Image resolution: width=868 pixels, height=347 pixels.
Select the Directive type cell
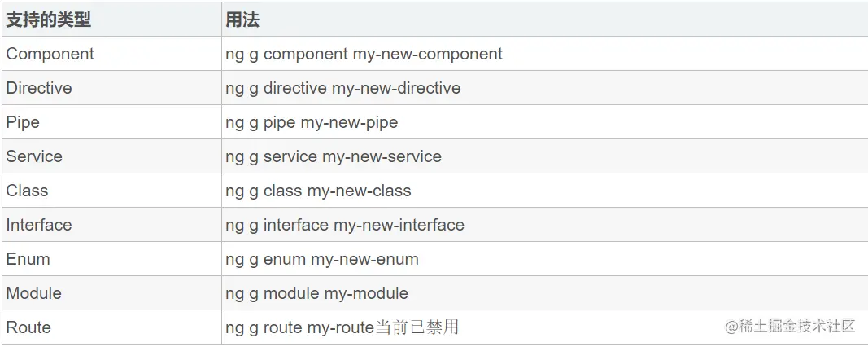coord(39,88)
